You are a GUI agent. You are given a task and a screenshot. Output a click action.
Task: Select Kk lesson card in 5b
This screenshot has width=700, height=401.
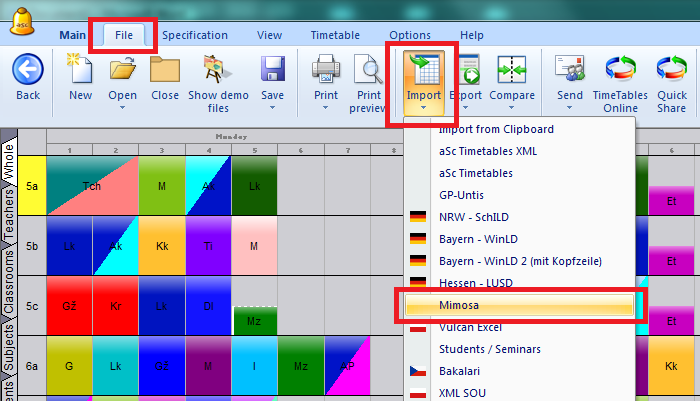point(162,246)
